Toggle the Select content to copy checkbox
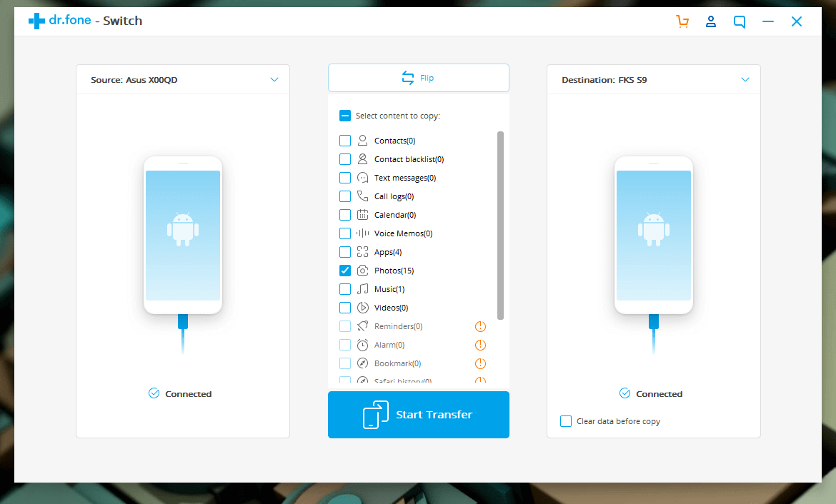This screenshot has height=504, width=836. coord(345,116)
